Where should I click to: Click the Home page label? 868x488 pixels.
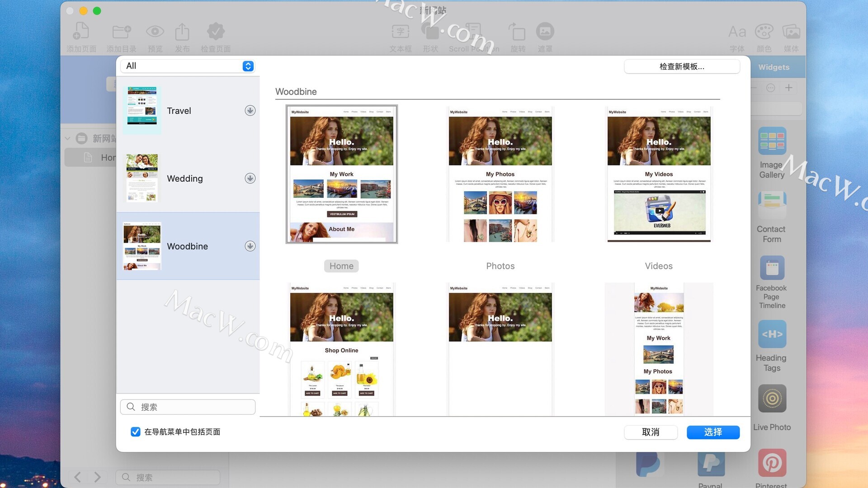tap(341, 266)
